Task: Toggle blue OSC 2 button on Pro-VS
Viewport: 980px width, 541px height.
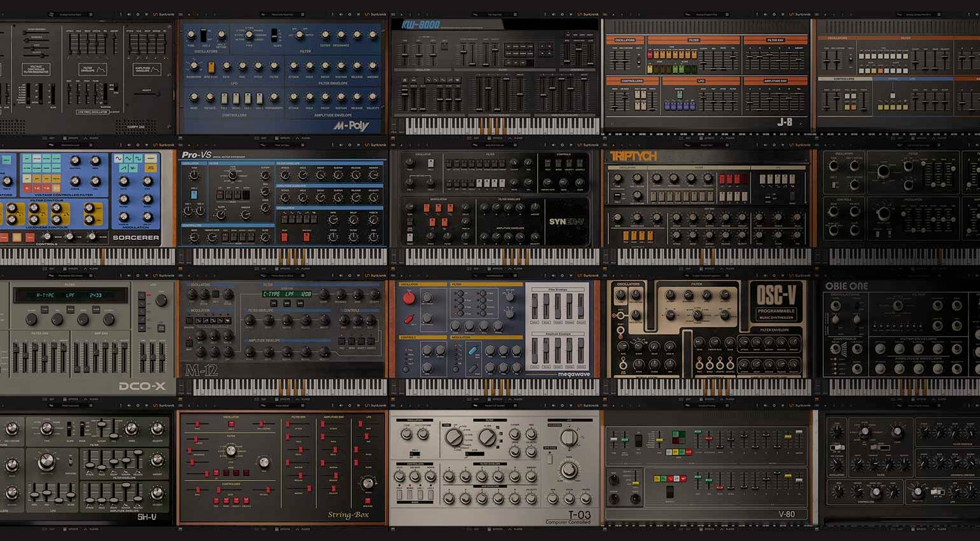Action: (x=194, y=195)
